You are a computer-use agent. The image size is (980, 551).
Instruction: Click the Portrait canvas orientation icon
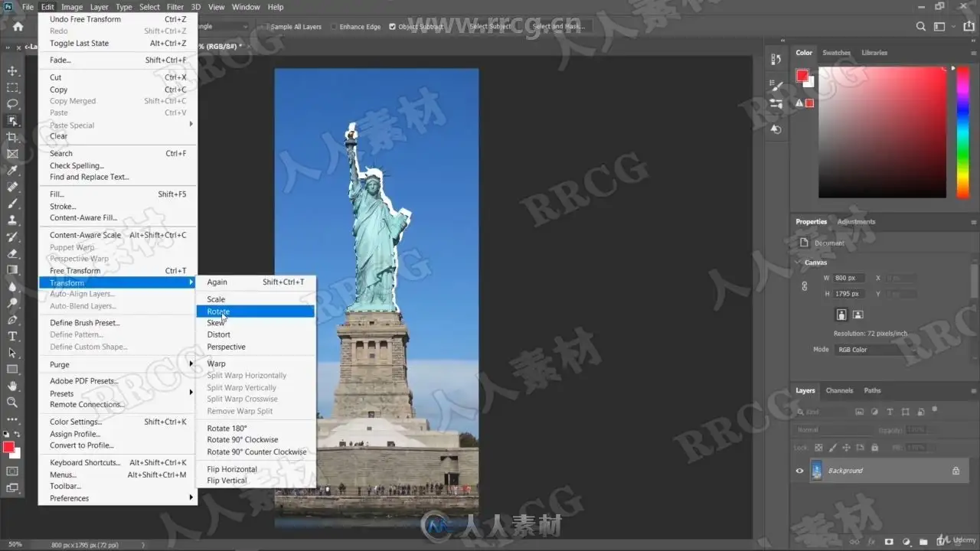[x=841, y=315]
